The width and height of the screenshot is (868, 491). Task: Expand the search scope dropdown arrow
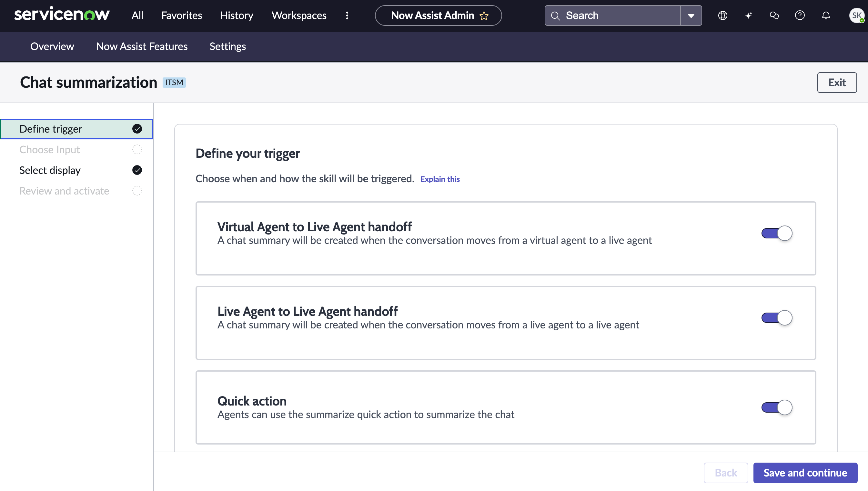pos(691,15)
